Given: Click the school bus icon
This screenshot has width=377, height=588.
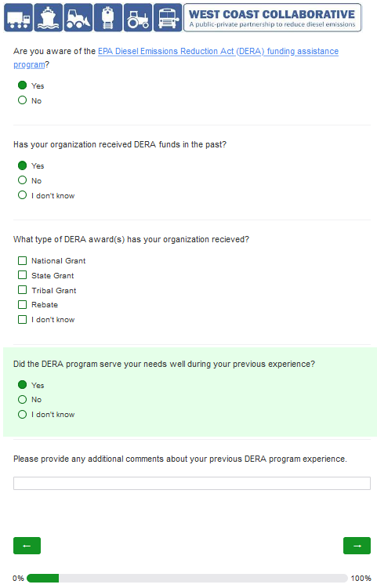Looking at the screenshot, I should (x=168, y=17).
